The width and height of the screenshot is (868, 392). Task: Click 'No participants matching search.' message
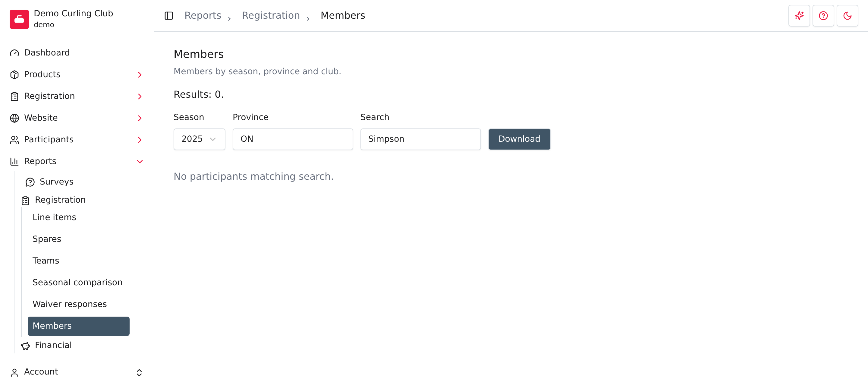coord(253,177)
